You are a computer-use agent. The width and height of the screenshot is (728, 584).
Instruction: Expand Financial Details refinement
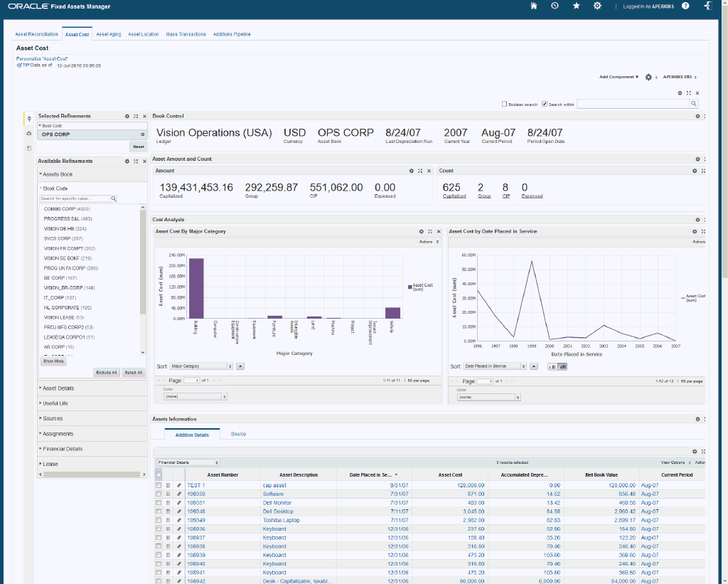[61, 449]
